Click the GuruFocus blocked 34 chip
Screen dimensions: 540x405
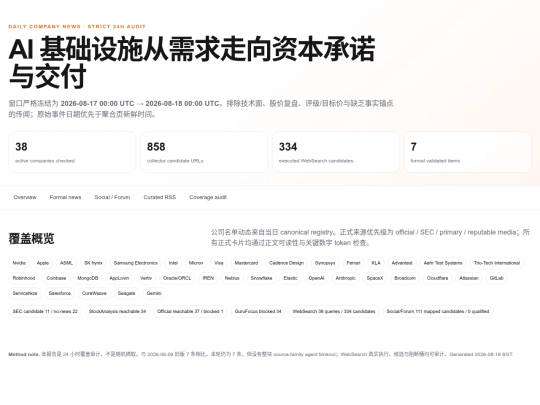[x=258, y=311]
